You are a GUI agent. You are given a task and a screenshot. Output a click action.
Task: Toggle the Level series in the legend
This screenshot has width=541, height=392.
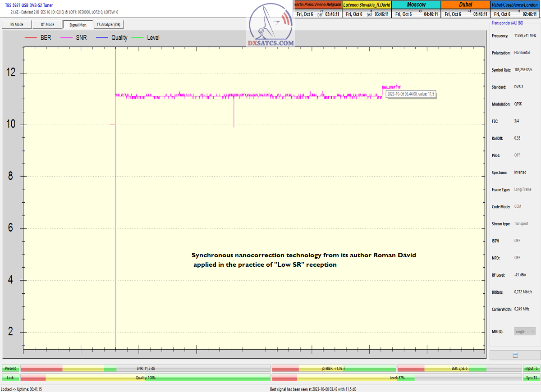(153, 38)
